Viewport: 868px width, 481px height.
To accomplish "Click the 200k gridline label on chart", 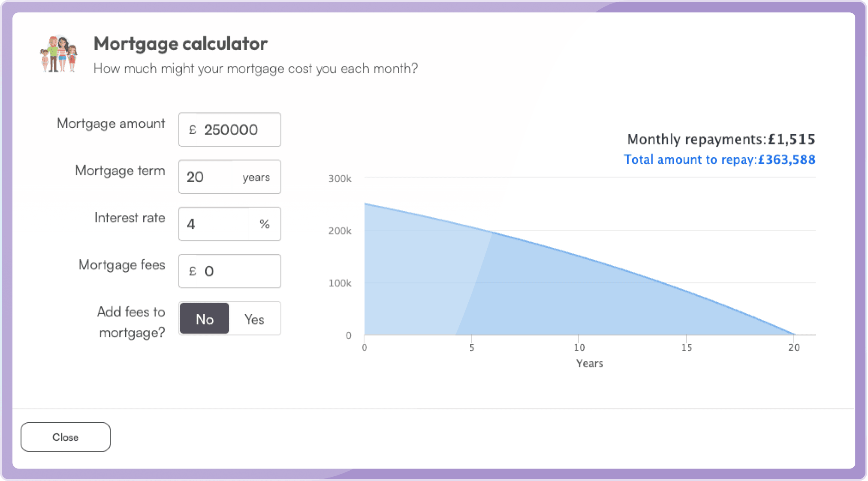I will (340, 231).
